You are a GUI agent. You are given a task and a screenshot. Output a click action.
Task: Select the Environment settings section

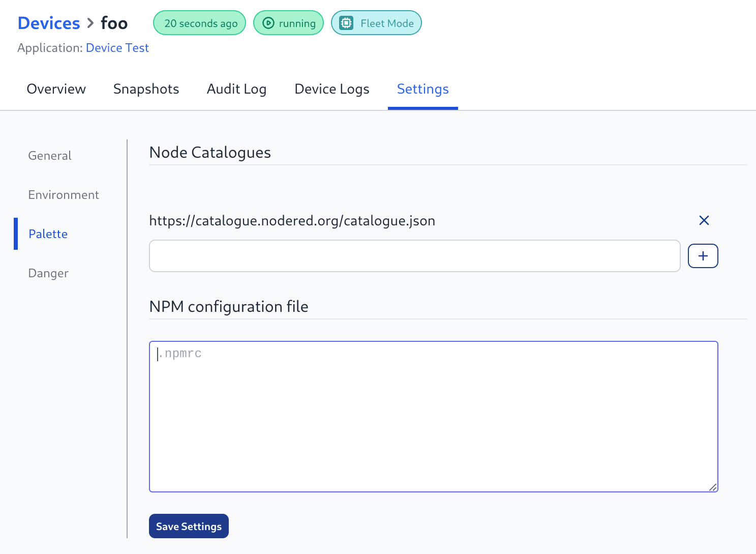coord(63,194)
